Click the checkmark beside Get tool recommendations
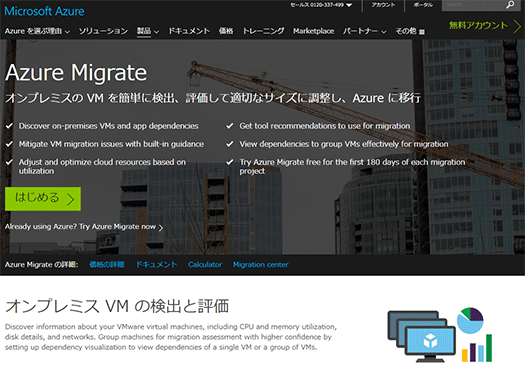525x377 pixels. coord(230,126)
